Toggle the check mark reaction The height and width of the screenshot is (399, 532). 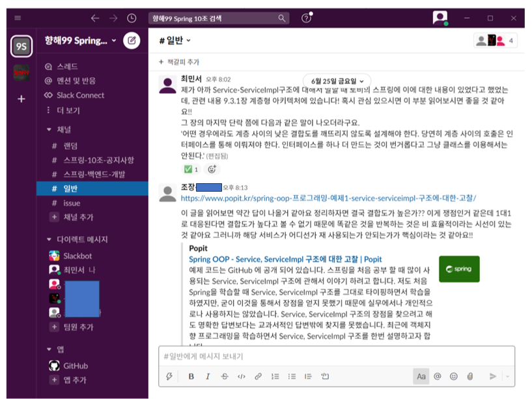click(191, 169)
